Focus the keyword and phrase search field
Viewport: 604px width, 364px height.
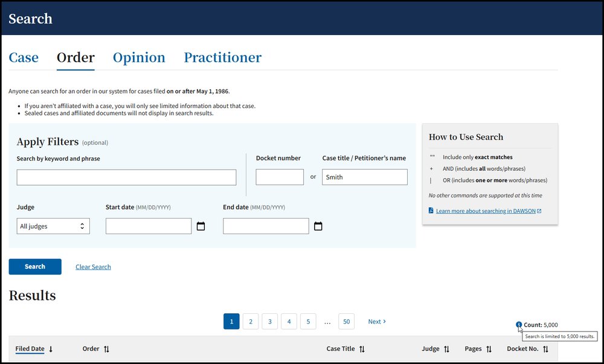tap(126, 177)
